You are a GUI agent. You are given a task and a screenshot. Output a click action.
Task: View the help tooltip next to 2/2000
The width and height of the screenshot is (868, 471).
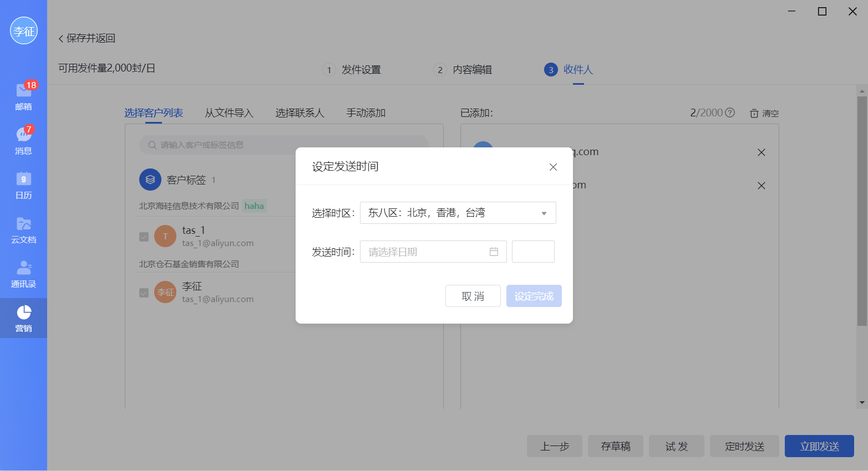[729, 112]
